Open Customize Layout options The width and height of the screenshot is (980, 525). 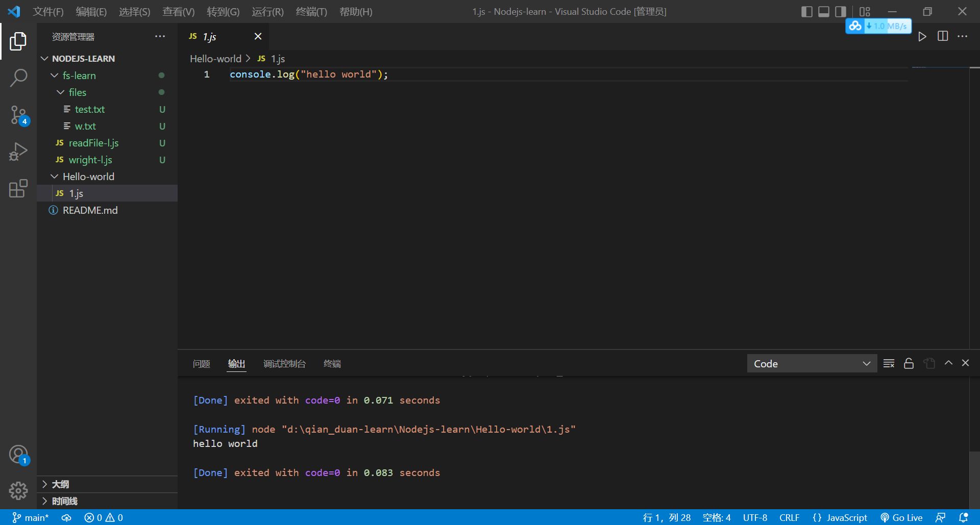(x=864, y=11)
